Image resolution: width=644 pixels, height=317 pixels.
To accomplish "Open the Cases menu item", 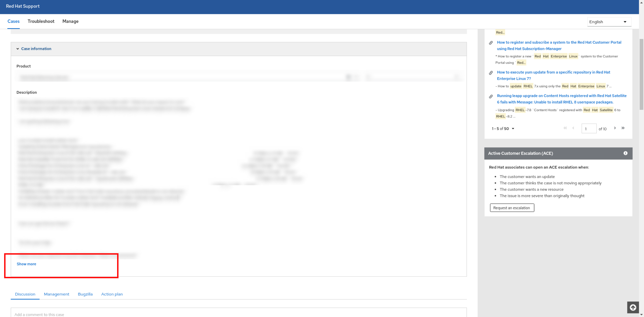I will pos(14,21).
